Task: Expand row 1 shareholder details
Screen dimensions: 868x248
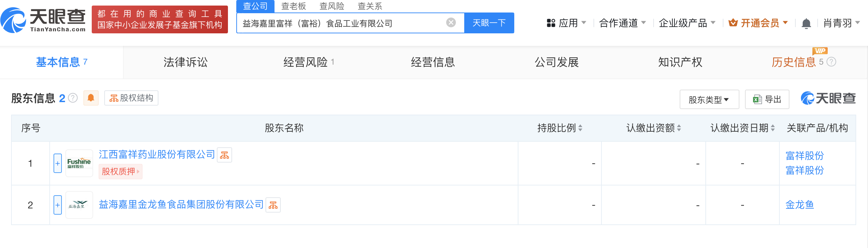Action: 58,163
